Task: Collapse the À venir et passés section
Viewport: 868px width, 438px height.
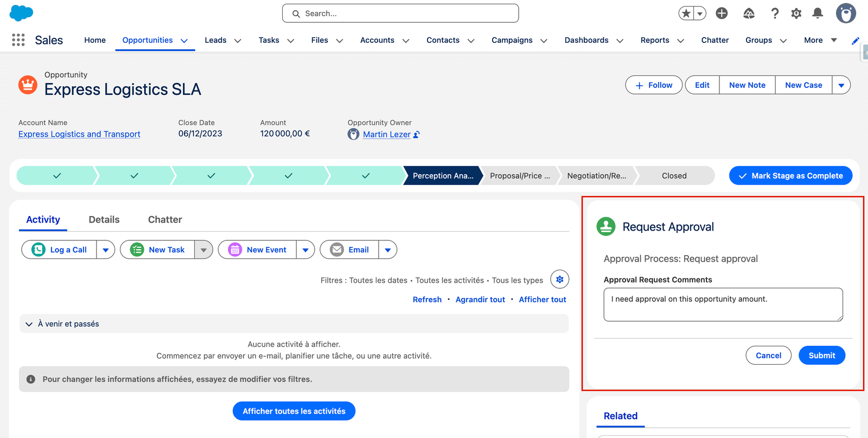Action: [29, 324]
